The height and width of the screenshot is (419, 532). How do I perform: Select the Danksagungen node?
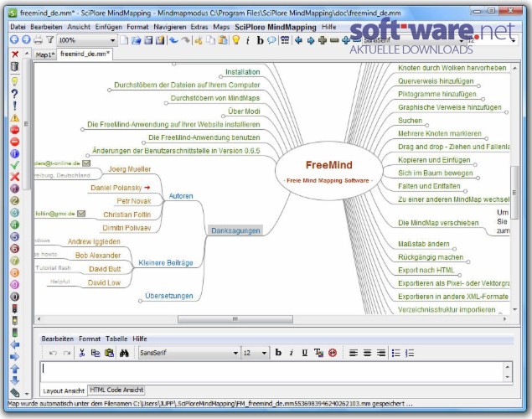[x=235, y=230]
